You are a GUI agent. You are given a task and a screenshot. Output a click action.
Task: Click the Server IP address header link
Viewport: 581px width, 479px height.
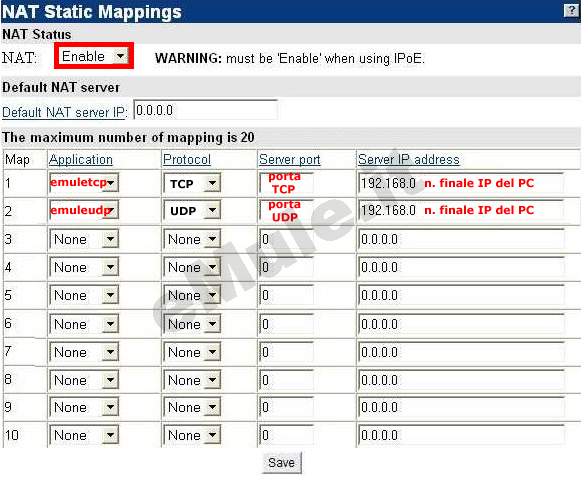pos(409,159)
